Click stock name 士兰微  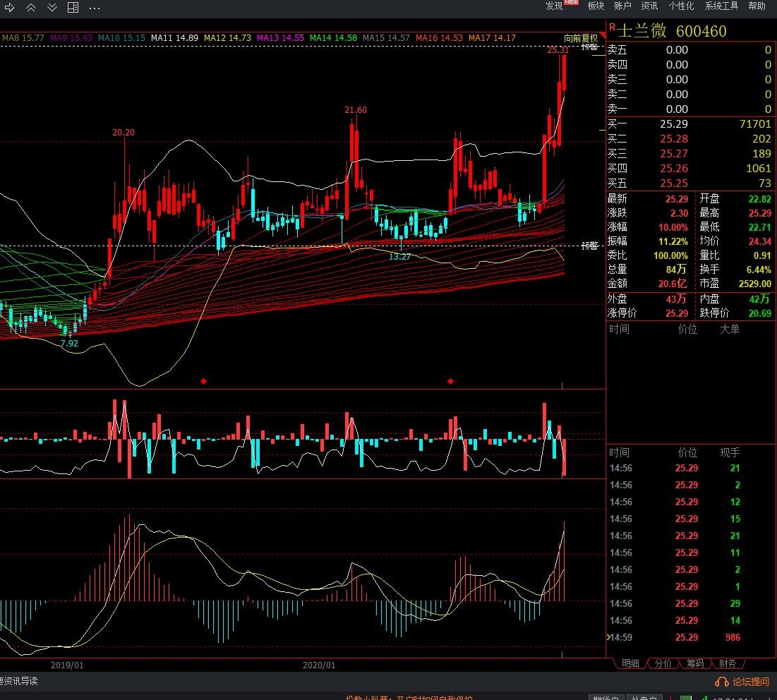pyautogui.click(x=642, y=31)
